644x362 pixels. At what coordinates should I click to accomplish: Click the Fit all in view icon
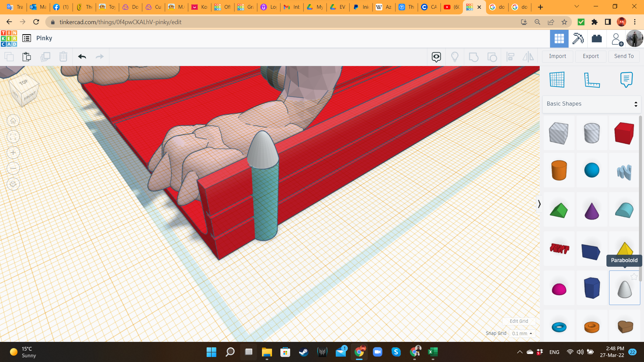coord(13,137)
